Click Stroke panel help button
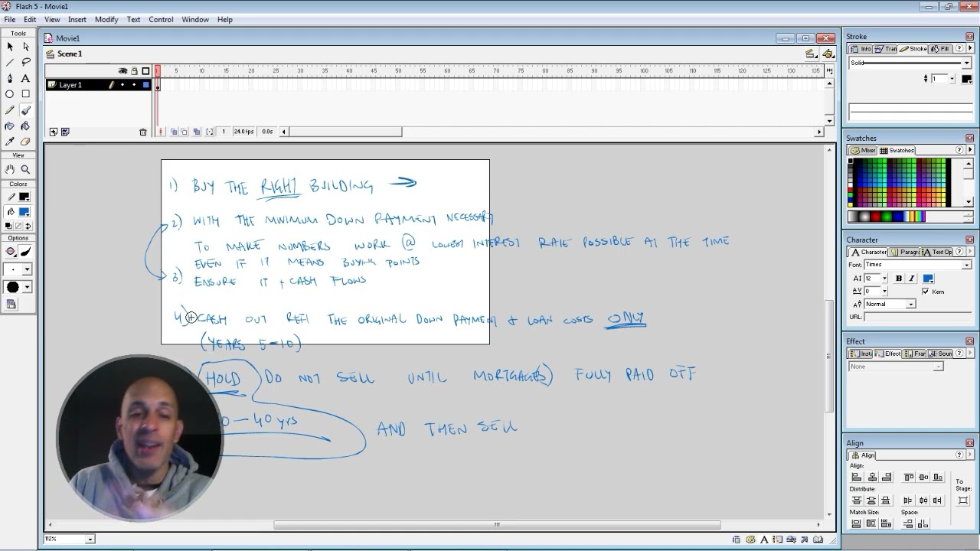The image size is (980, 551). tap(959, 48)
